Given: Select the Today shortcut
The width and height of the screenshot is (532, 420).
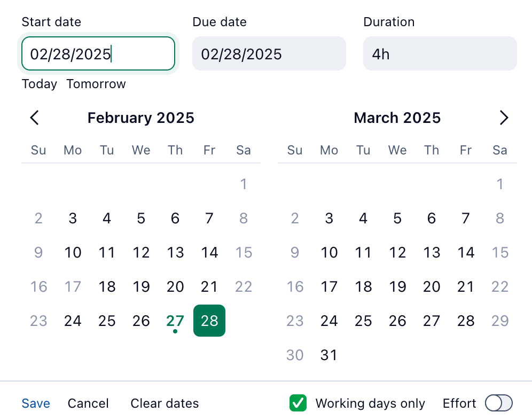Looking at the screenshot, I should (39, 84).
